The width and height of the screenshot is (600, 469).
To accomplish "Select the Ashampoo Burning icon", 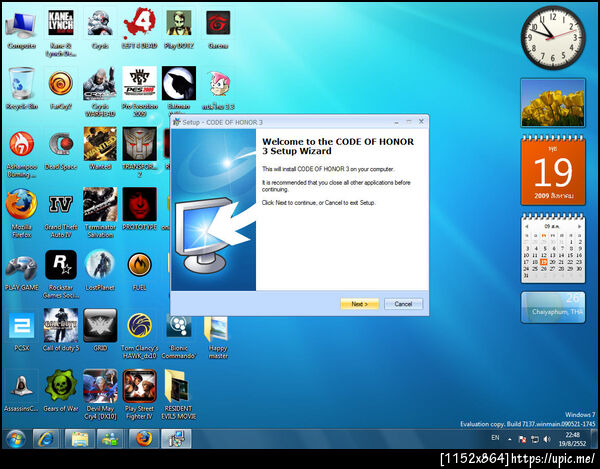I will [22, 154].
